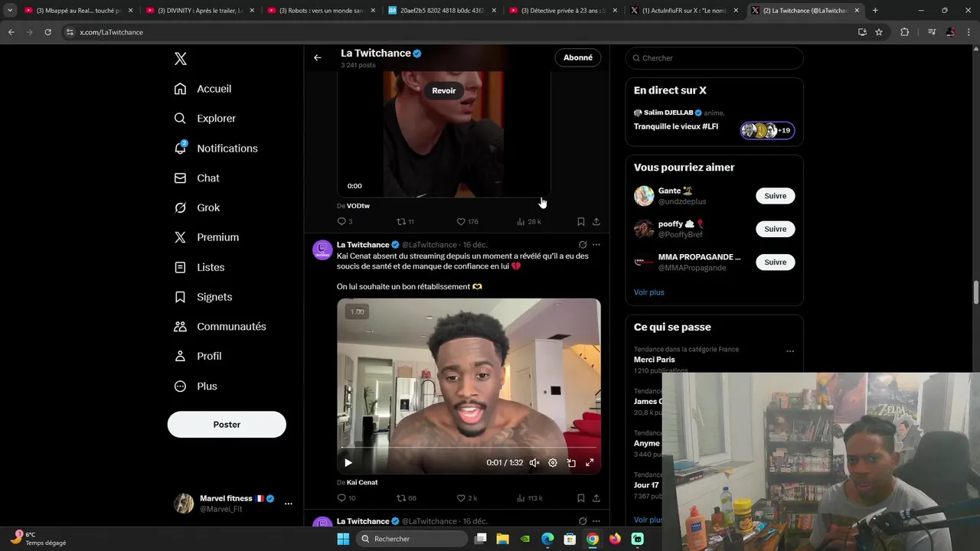980x551 pixels.
Task: Click the taskbar Rechercher search box
Action: tap(412, 539)
